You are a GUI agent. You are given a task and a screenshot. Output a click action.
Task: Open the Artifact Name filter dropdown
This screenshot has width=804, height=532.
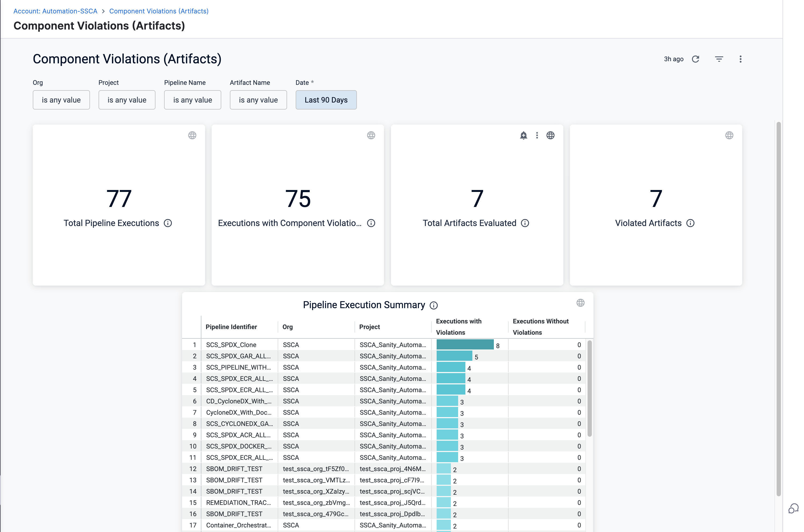tap(258, 100)
